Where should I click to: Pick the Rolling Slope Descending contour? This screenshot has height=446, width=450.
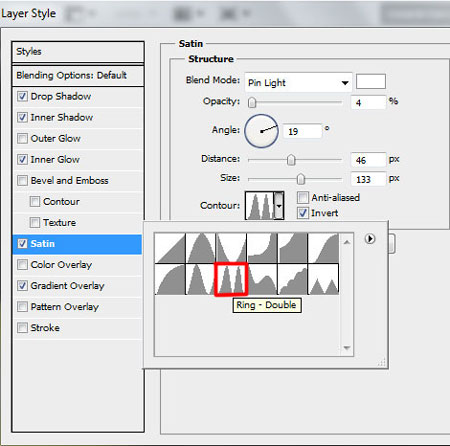[x=262, y=279]
